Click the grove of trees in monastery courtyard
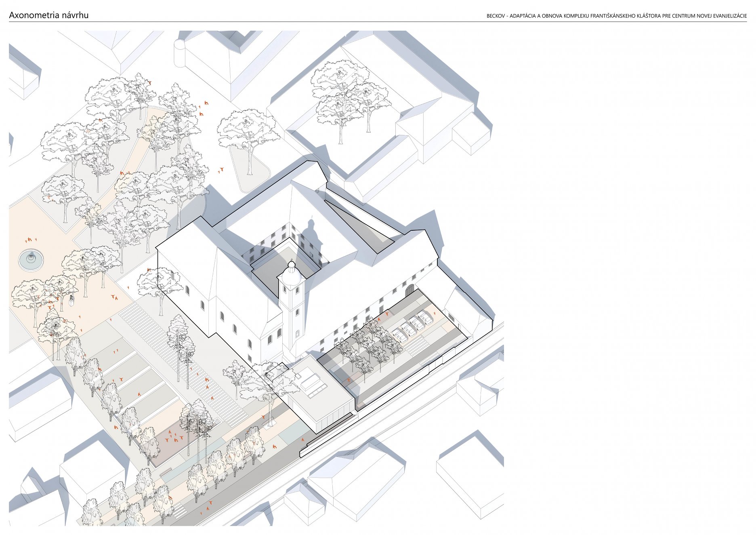This screenshot has height=535, width=756. [367, 348]
